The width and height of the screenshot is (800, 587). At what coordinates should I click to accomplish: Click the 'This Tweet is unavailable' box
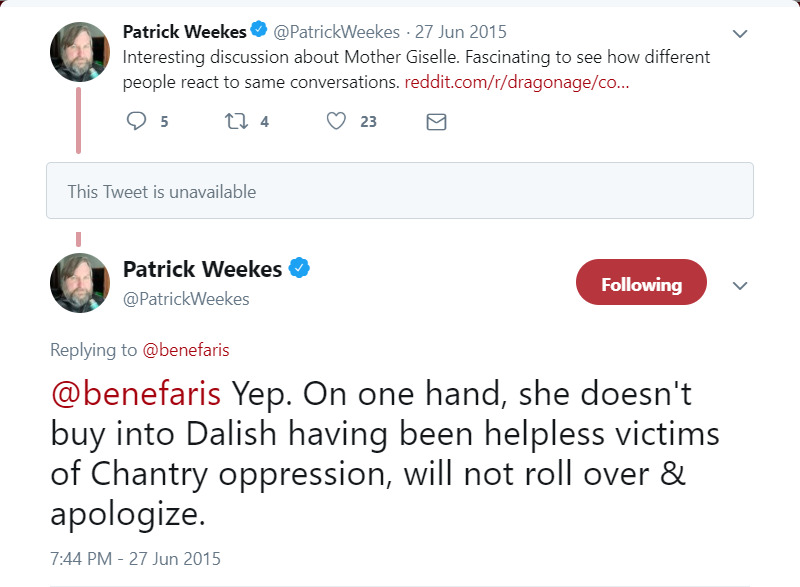tap(399, 191)
